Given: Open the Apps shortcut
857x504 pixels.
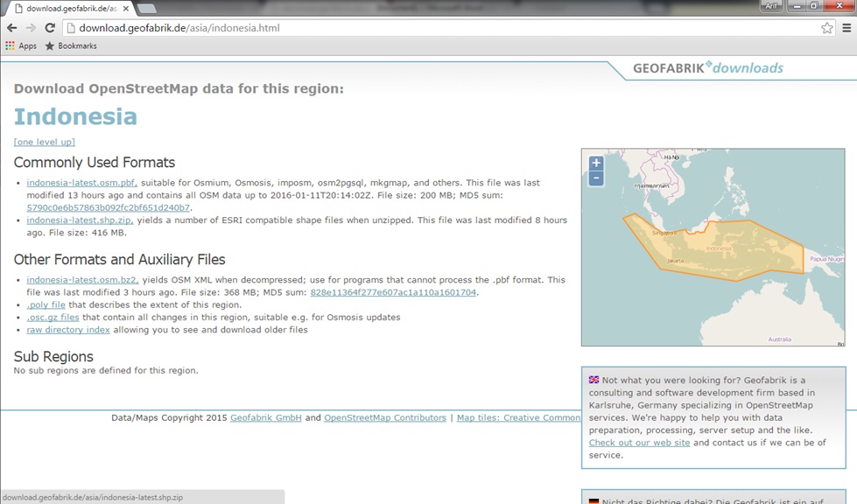Looking at the screenshot, I should [x=20, y=45].
